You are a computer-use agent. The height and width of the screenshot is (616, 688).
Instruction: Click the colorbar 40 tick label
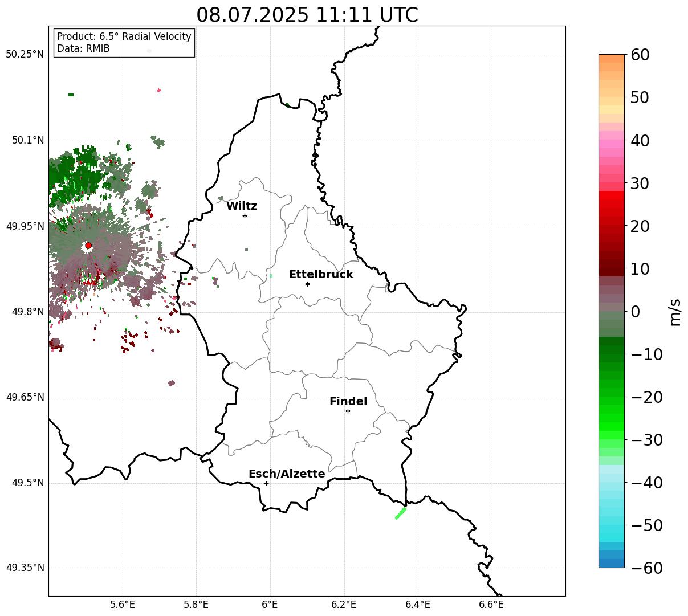[640, 140]
